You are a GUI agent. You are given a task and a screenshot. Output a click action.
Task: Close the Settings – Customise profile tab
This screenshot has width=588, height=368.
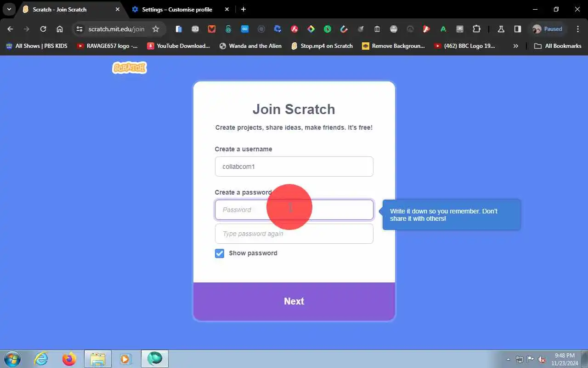(227, 9)
